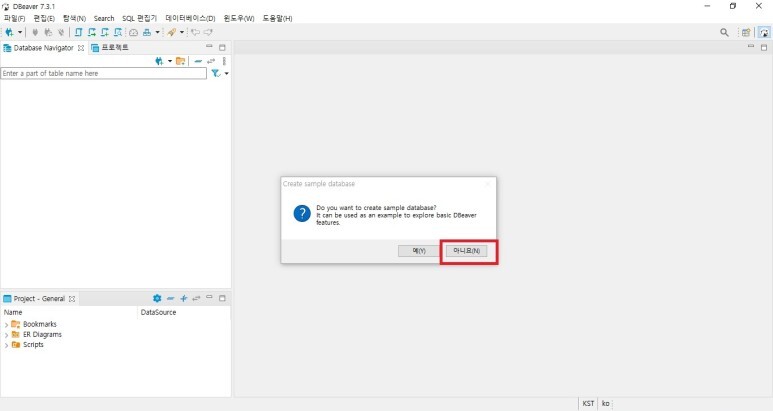Screen dimensions: 773x411
Task: Open the 윈도우(W) menu
Action: pyautogui.click(x=239, y=18)
